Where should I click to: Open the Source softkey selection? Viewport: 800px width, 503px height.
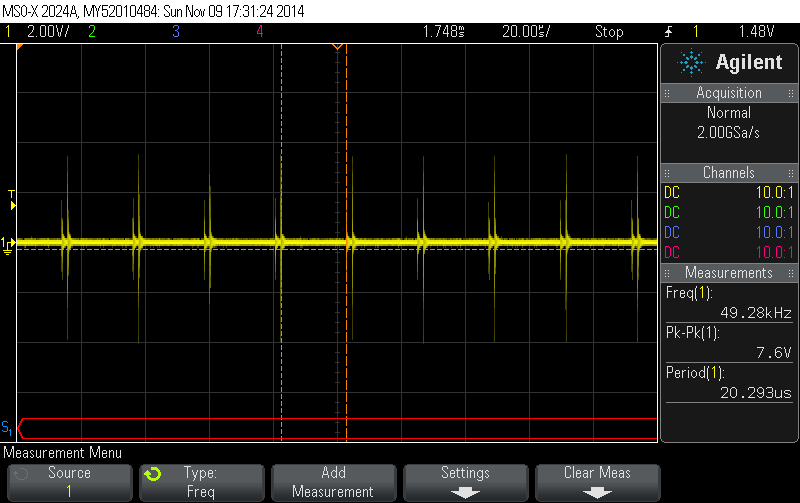69,481
